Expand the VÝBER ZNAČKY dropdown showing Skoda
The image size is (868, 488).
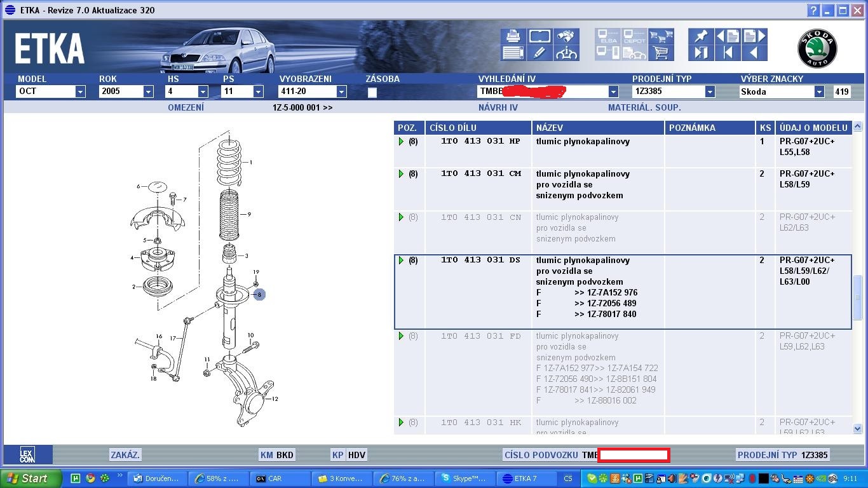tap(819, 91)
